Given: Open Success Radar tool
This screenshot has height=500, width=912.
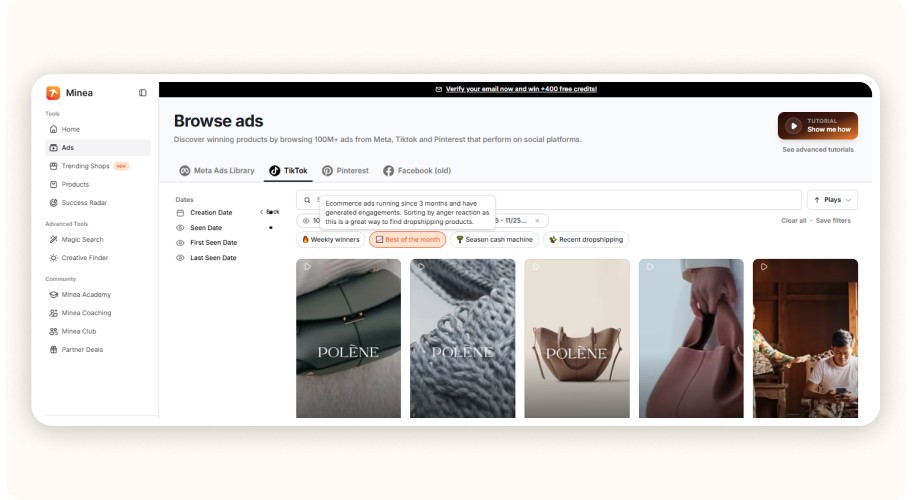Looking at the screenshot, I should pyautogui.click(x=98, y=203).
